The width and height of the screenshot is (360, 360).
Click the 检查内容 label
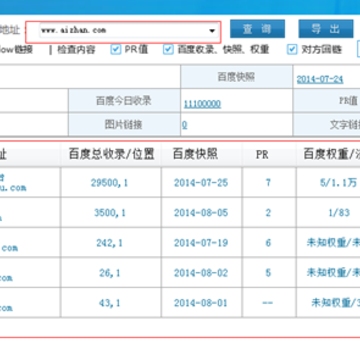click(x=76, y=50)
